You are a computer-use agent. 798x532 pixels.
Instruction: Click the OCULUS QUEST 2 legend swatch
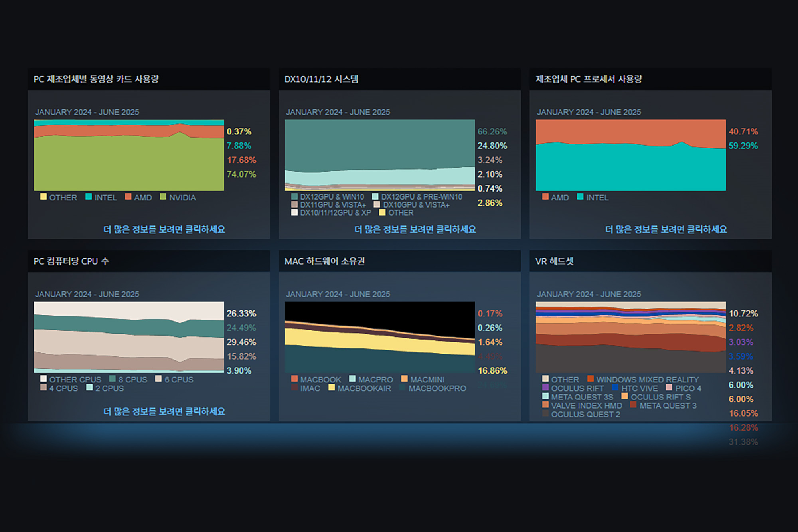[545, 413]
